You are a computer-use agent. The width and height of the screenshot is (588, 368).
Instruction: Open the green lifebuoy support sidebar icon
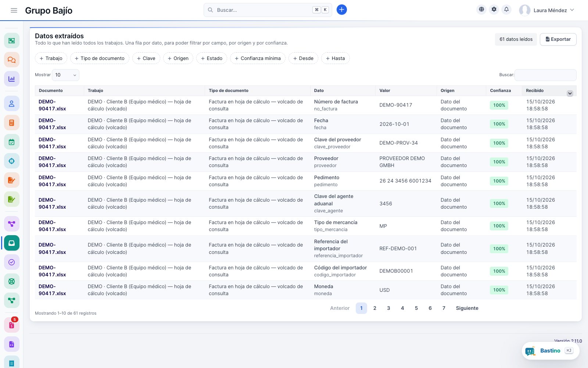click(12, 281)
